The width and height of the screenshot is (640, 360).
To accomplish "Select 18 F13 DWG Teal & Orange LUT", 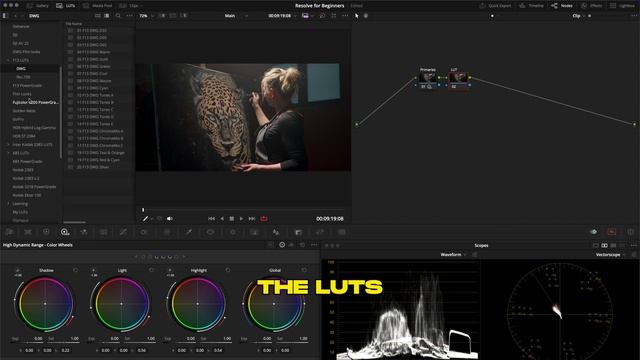I will (100, 153).
